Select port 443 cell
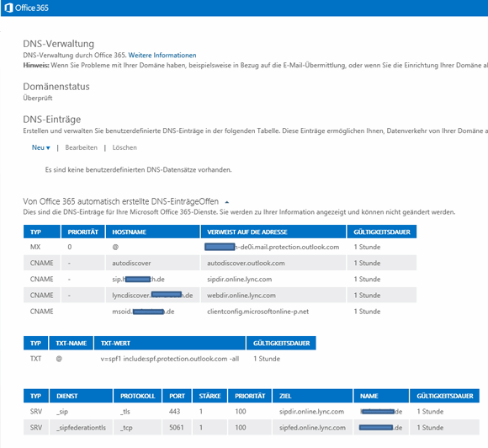This screenshot has width=488, height=448. click(175, 412)
